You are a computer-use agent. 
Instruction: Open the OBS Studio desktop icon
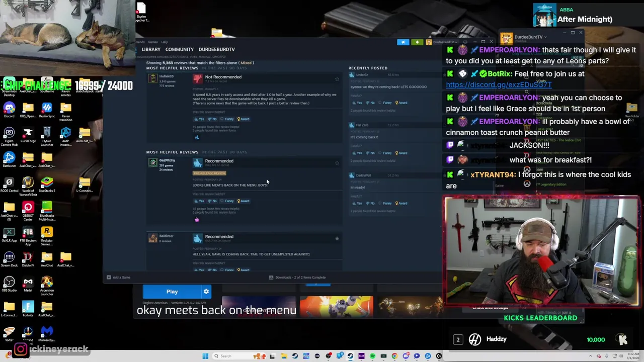coord(9,285)
